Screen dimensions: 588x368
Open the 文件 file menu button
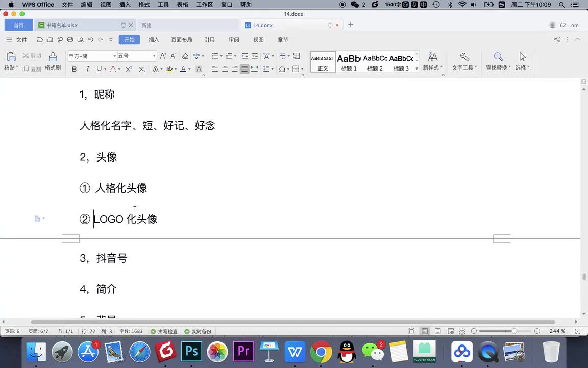(x=17, y=40)
